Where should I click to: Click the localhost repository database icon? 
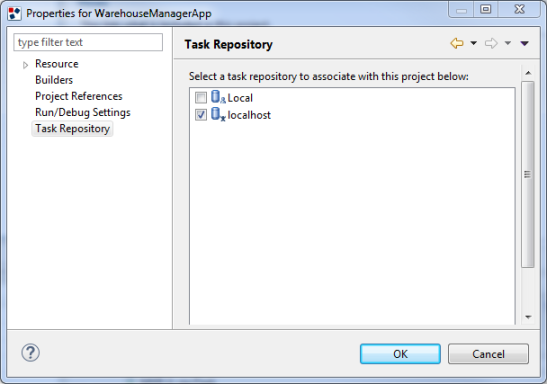pos(218,114)
